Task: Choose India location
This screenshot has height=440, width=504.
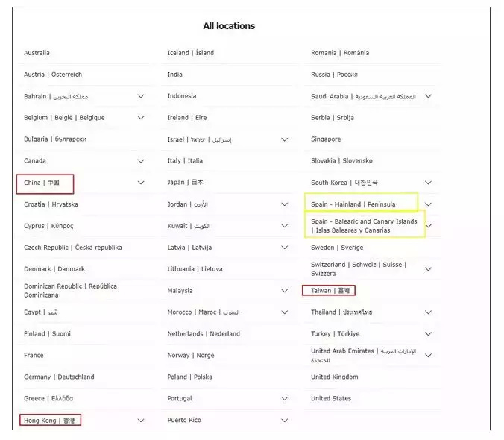Action: pyautogui.click(x=175, y=75)
